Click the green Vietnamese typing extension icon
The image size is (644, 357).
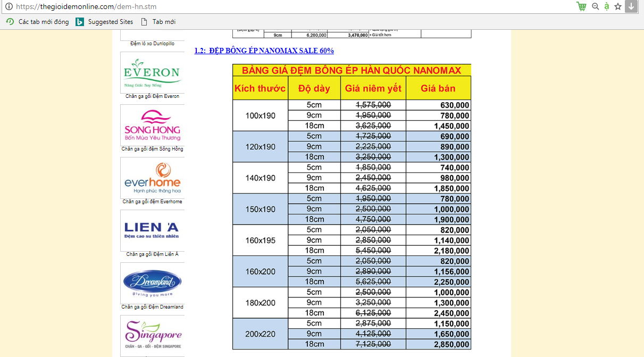tap(606, 6)
